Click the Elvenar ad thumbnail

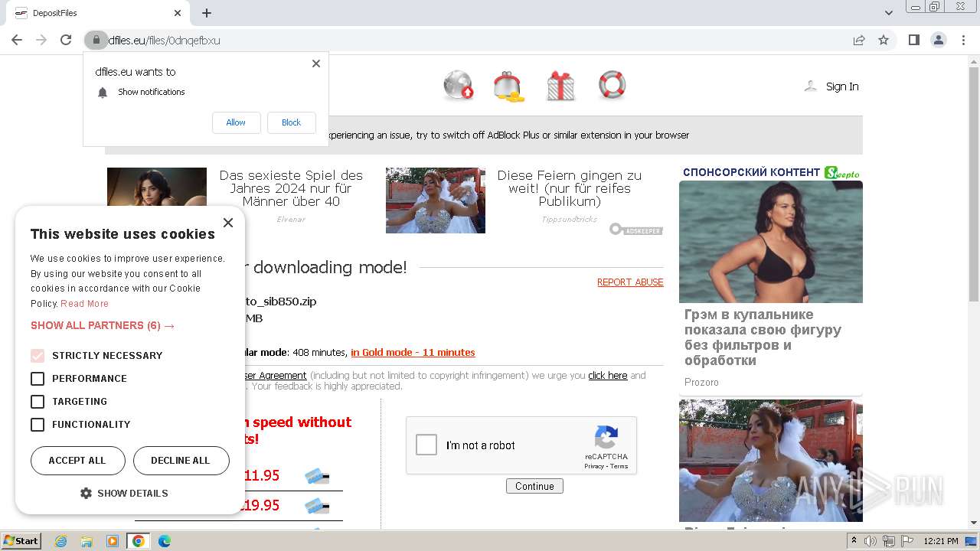[157, 186]
